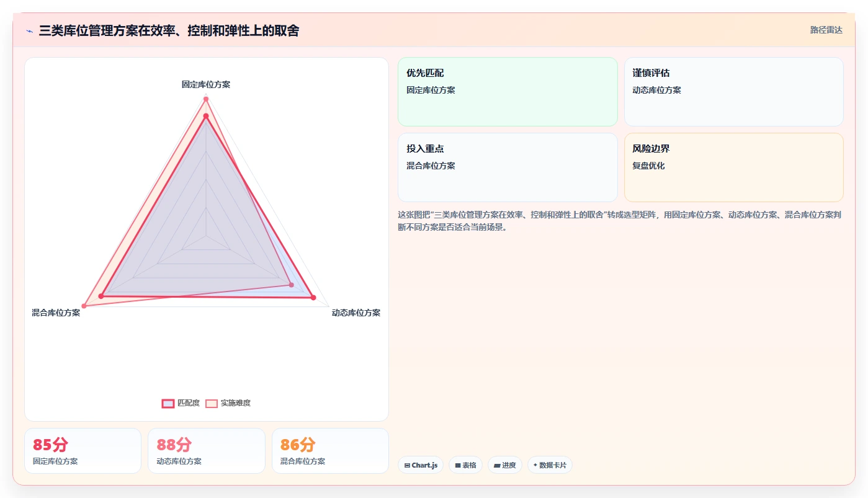Select the 85分 固定库位方案 score card
This screenshot has height=498, width=868.
(x=83, y=451)
